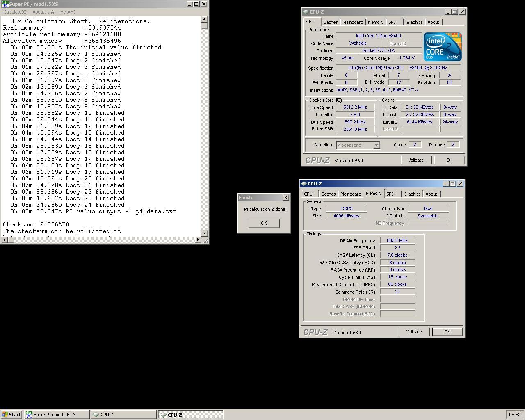The width and height of the screenshot is (525, 420).
Task: Open the Help menu in Super PI
Action: pyautogui.click(x=68, y=12)
